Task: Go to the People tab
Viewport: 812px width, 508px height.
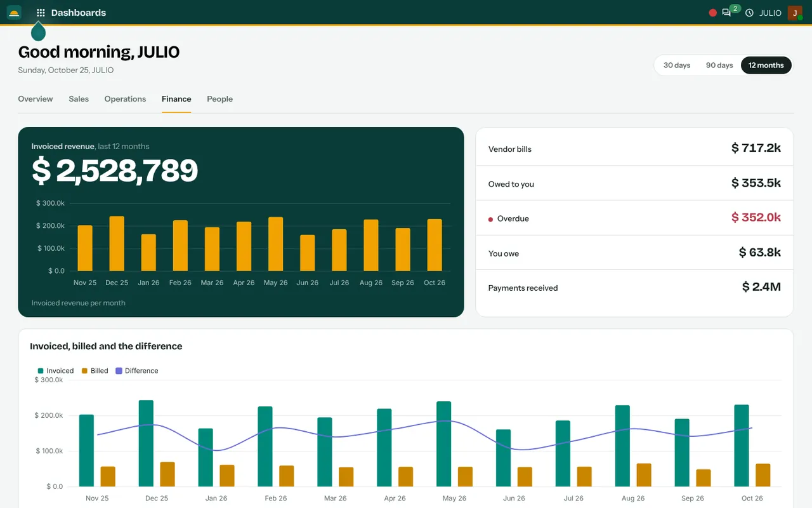Action: (219, 99)
